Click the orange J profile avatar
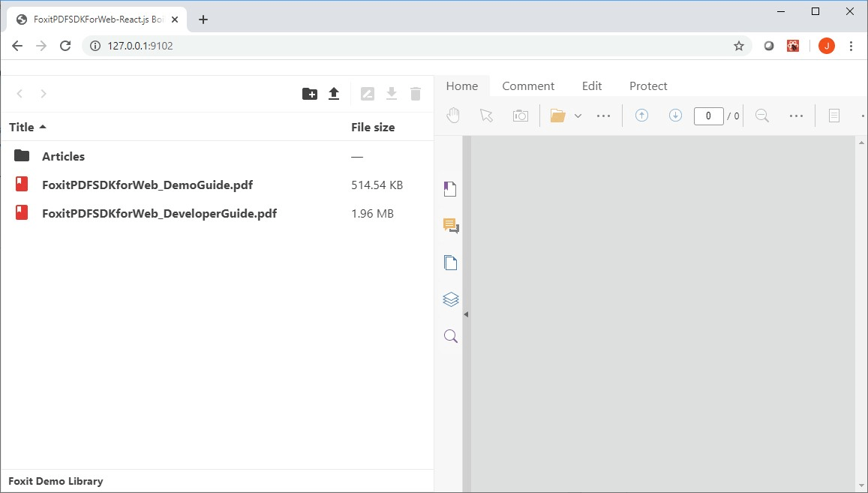This screenshot has width=868, height=493. point(827,46)
